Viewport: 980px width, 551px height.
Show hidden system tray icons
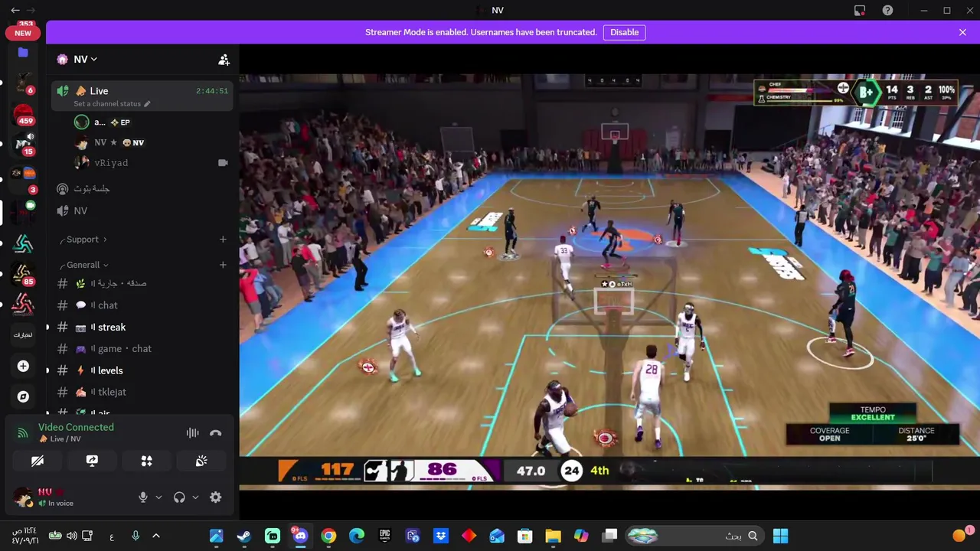pyautogui.click(x=156, y=536)
